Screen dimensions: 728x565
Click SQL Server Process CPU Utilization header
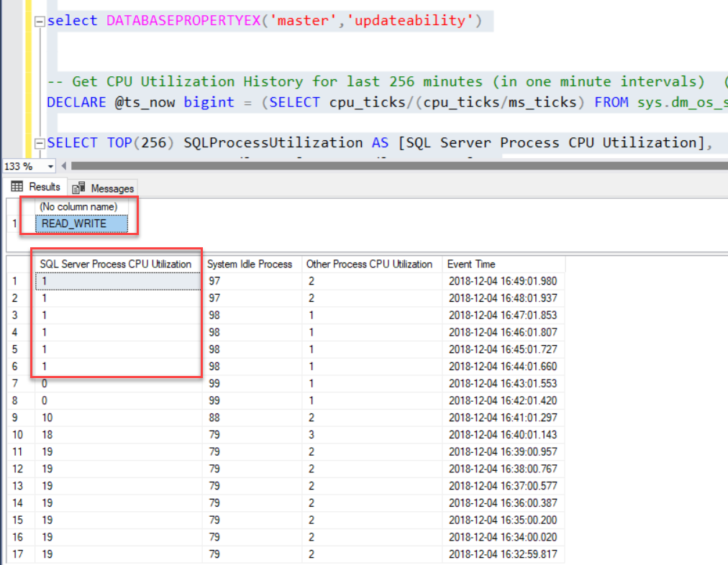click(x=116, y=264)
